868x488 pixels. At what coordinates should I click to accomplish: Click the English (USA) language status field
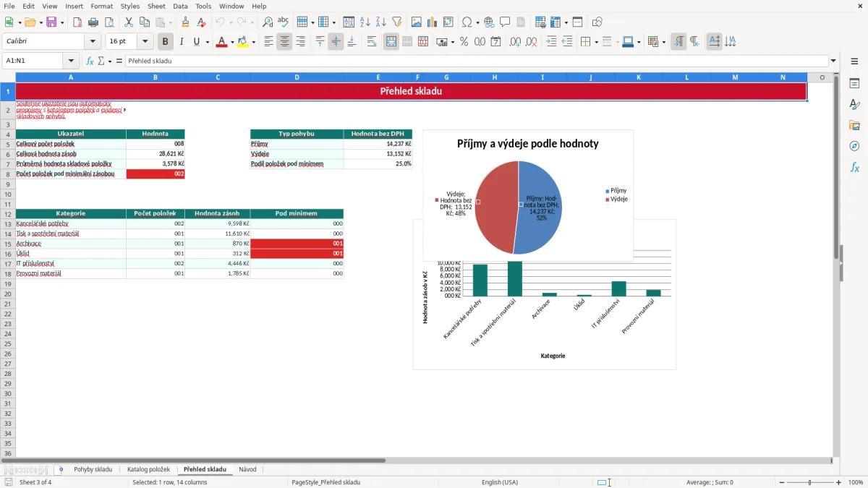pos(500,482)
